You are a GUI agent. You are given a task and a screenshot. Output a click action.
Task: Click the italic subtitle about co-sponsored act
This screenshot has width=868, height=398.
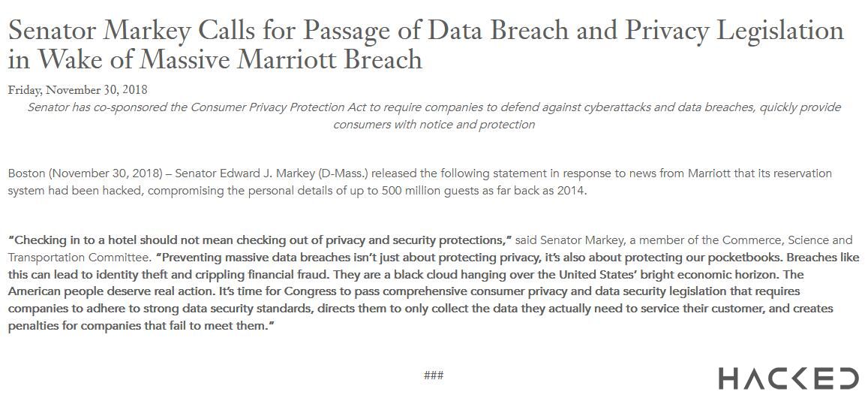434,116
